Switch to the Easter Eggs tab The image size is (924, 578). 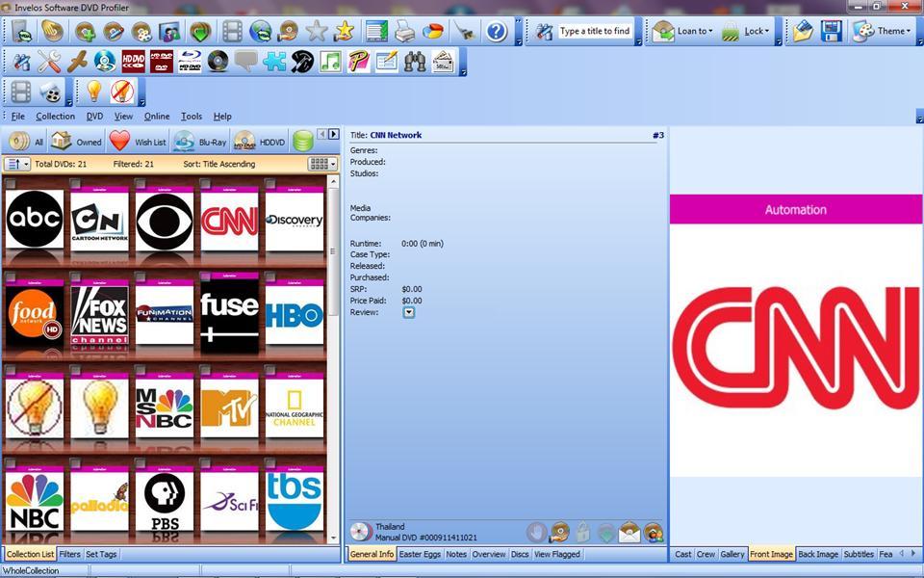tap(421, 554)
